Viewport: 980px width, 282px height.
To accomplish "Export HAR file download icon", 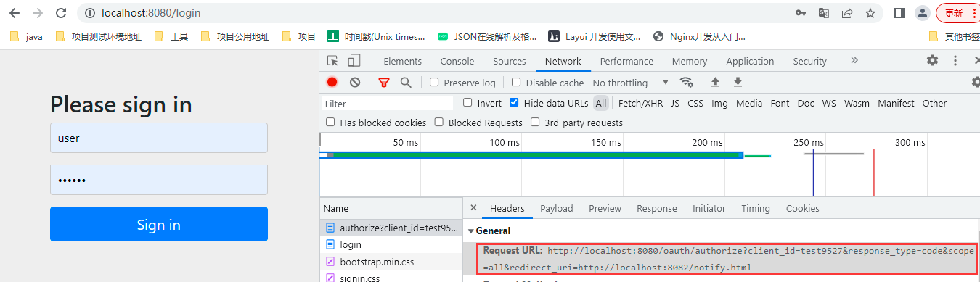I will click(x=738, y=83).
